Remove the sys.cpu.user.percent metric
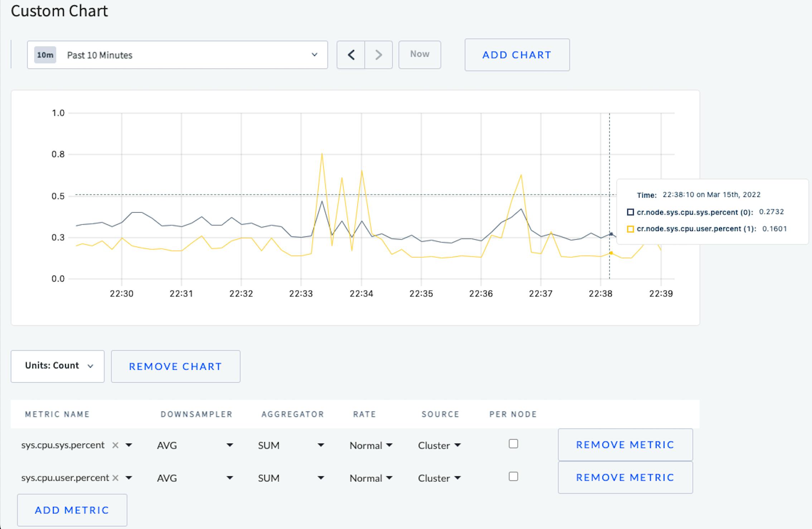Viewport: 812px width, 529px height. 625,477
